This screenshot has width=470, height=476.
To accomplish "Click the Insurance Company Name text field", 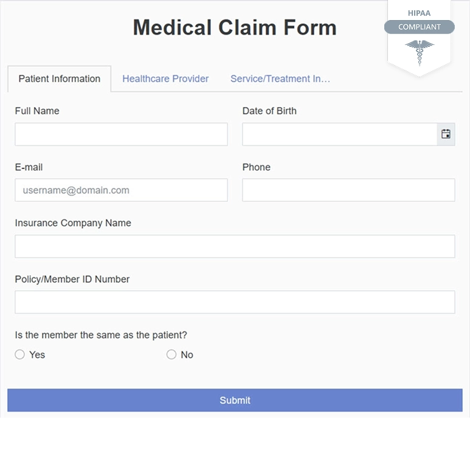I will point(235,246).
